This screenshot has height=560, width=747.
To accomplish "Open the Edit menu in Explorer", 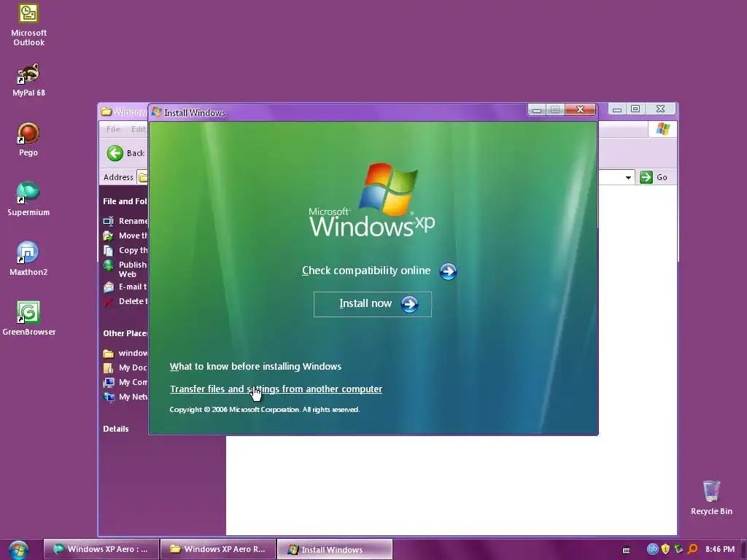I will [138, 129].
